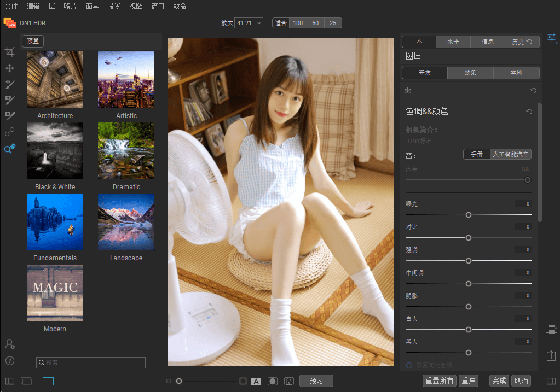Adjust the 对比 contrast slider handle
The height and width of the screenshot is (392, 560).
469,238
